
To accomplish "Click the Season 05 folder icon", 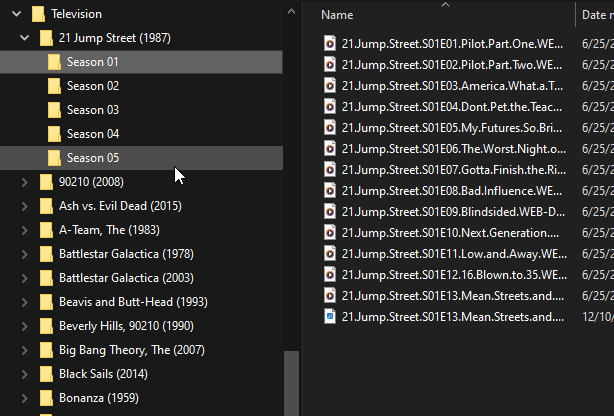I will pyautogui.click(x=54, y=158).
